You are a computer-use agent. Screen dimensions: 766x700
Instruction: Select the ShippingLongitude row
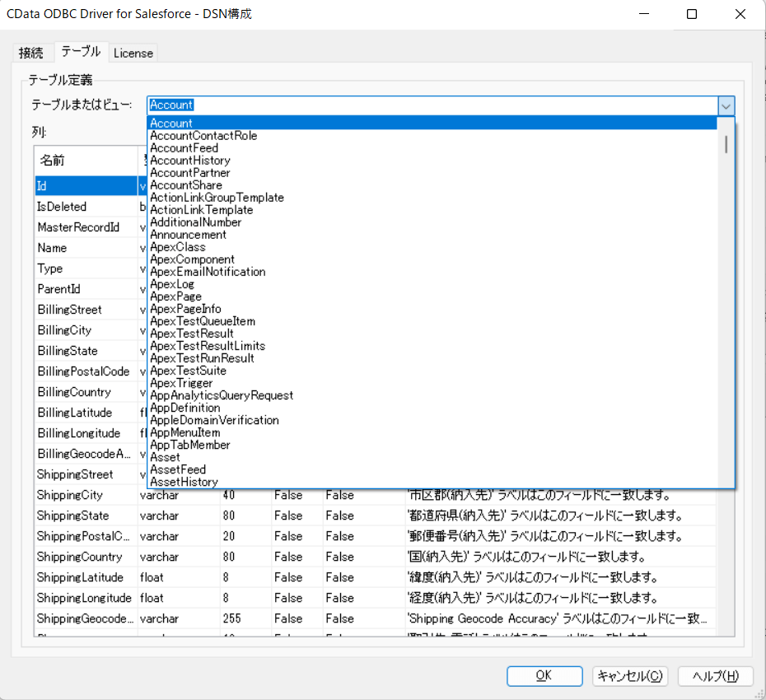376,598
